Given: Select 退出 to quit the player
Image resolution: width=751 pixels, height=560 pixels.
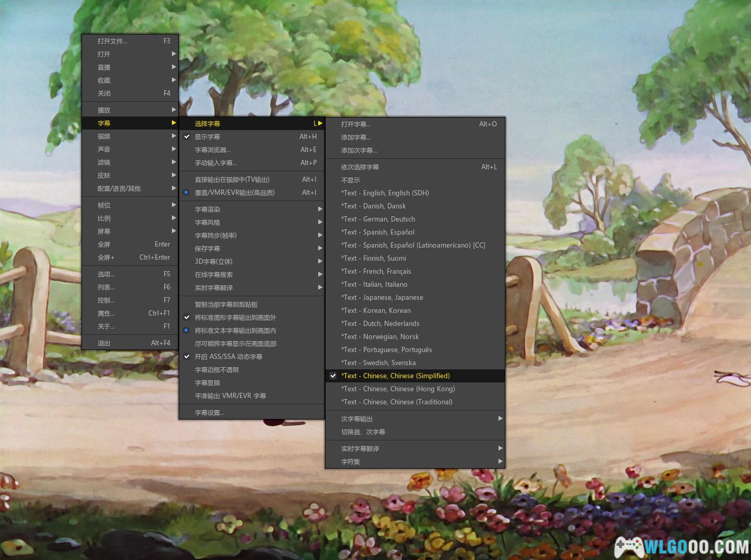Looking at the screenshot, I should (x=104, y=343).
